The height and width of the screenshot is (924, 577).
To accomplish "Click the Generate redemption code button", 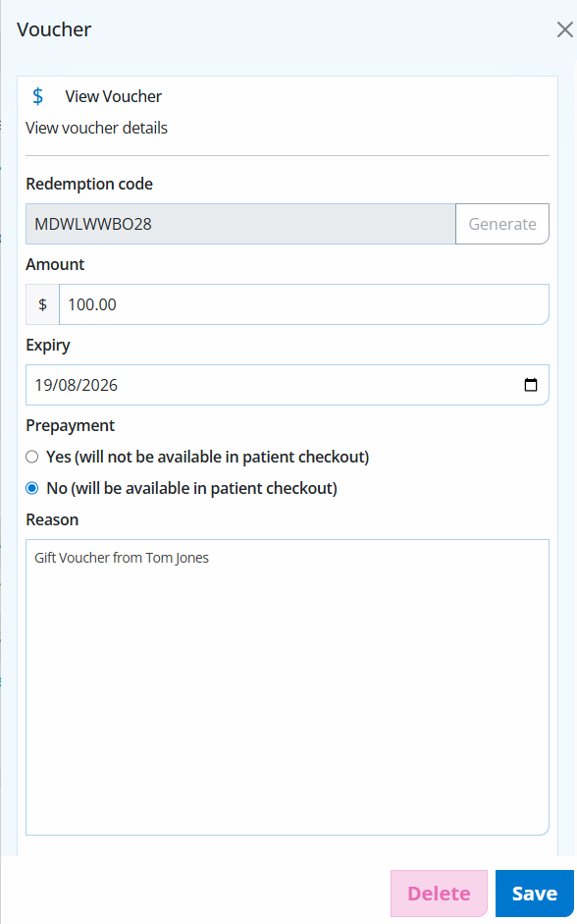I will pos(502,224).
